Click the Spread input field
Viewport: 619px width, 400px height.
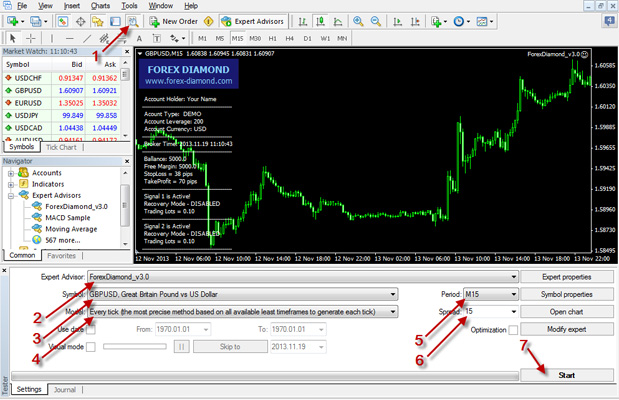(x=490, y=311)
